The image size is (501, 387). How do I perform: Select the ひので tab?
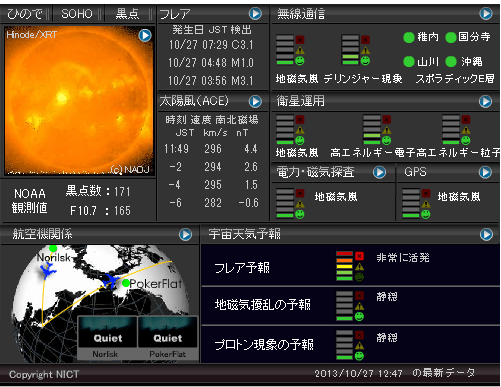(x=25, y=14)
